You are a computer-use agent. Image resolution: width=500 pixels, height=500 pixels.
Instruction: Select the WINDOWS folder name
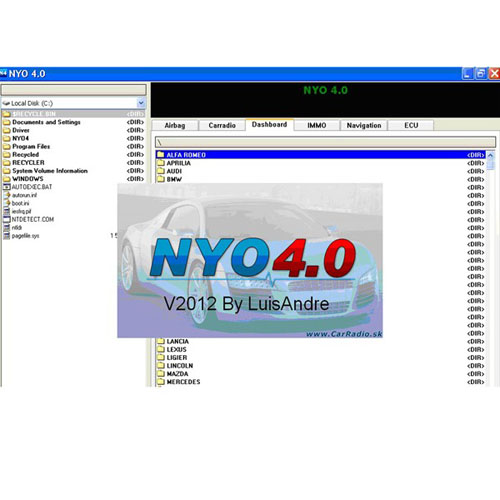28,179
